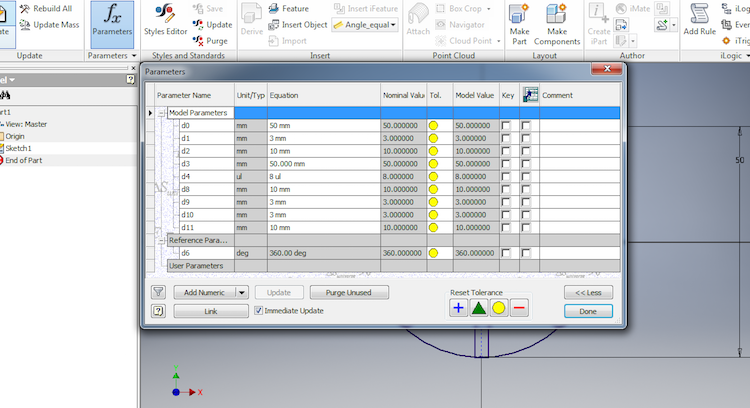Click the green triangle tolerance reset button
750x408 pixels.
[479, 308]
